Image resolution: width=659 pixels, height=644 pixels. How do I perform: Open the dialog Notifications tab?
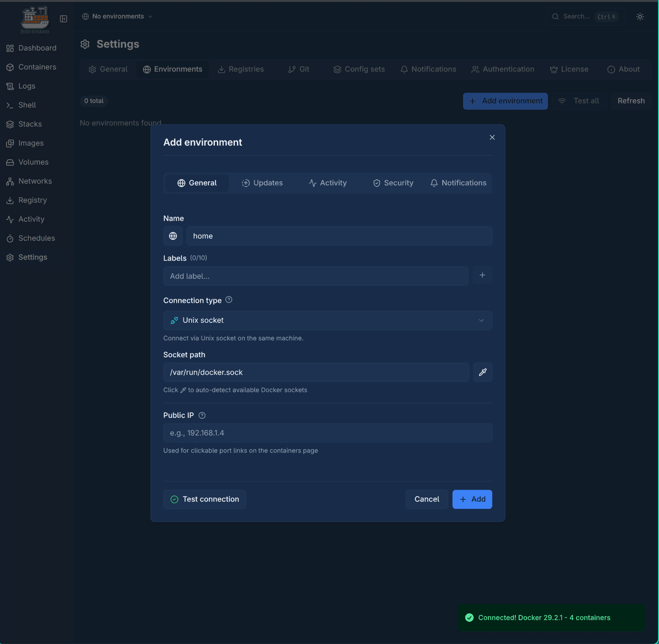tap(458, 183)
